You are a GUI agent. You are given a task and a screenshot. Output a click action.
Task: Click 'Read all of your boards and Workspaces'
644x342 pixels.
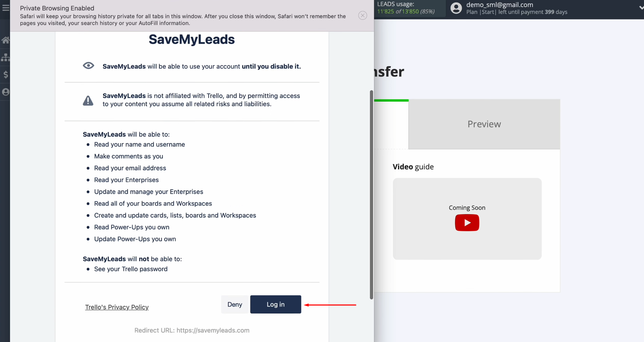[x=153, y=203]
